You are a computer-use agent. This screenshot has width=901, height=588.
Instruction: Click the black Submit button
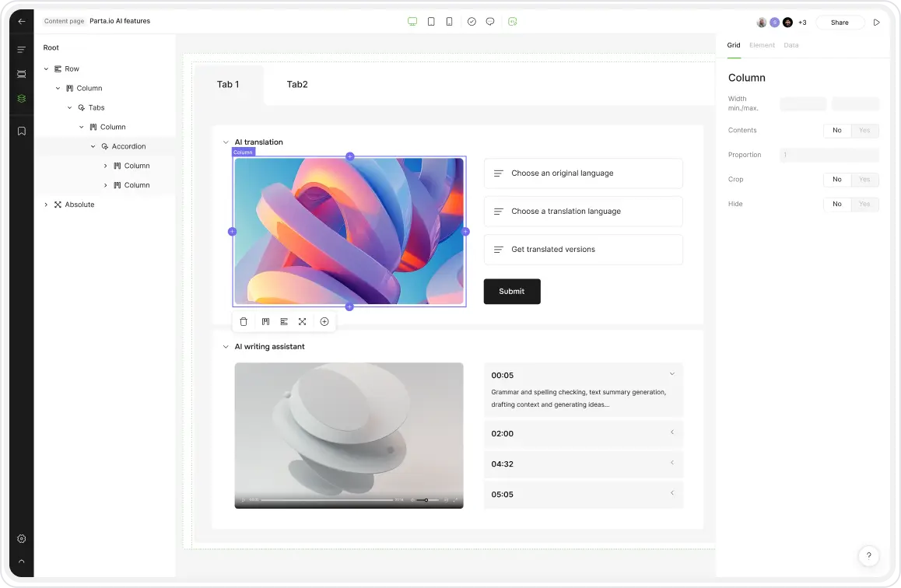pos(511,291)
